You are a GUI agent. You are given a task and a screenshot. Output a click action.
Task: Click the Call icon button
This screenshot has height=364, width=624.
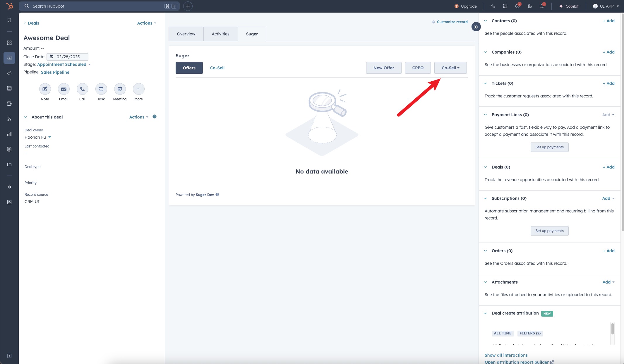pos(82,89)
